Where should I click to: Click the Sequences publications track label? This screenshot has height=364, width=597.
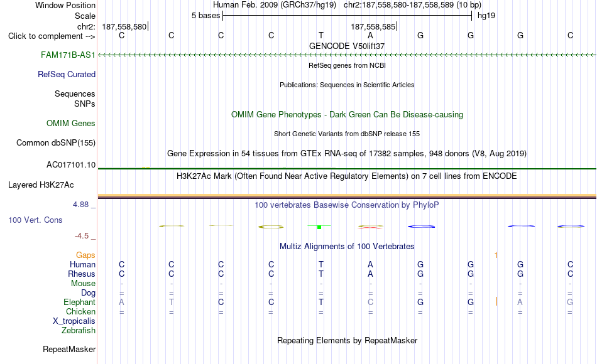click(x=75, y=94)
